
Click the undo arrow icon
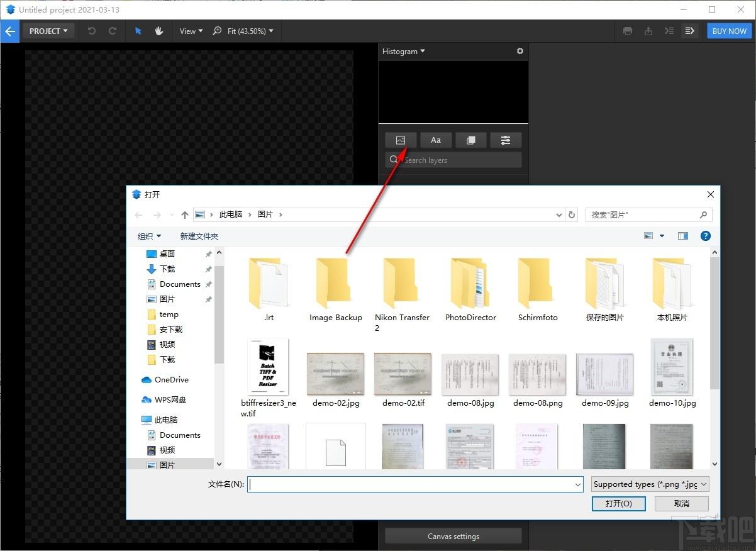92,31
